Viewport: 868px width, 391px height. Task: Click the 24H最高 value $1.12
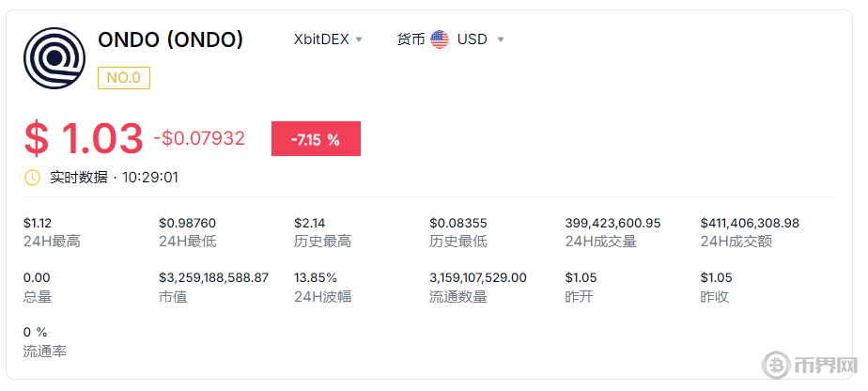click(x=39, y=223)
